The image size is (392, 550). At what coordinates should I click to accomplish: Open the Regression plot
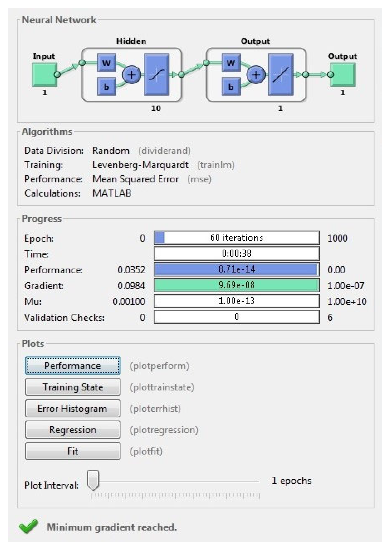[72, 430]
